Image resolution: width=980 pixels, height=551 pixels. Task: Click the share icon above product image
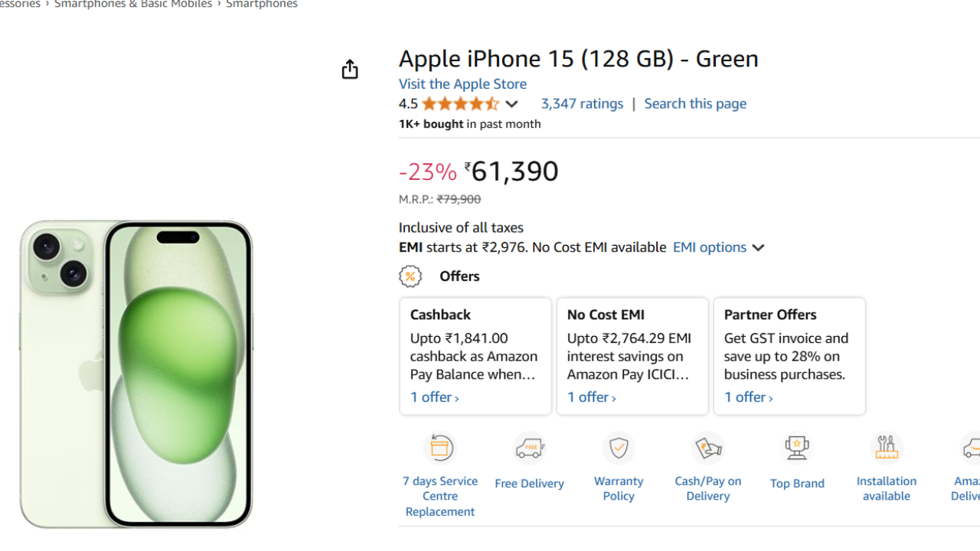pyautogui.click(x=350, y=70)
